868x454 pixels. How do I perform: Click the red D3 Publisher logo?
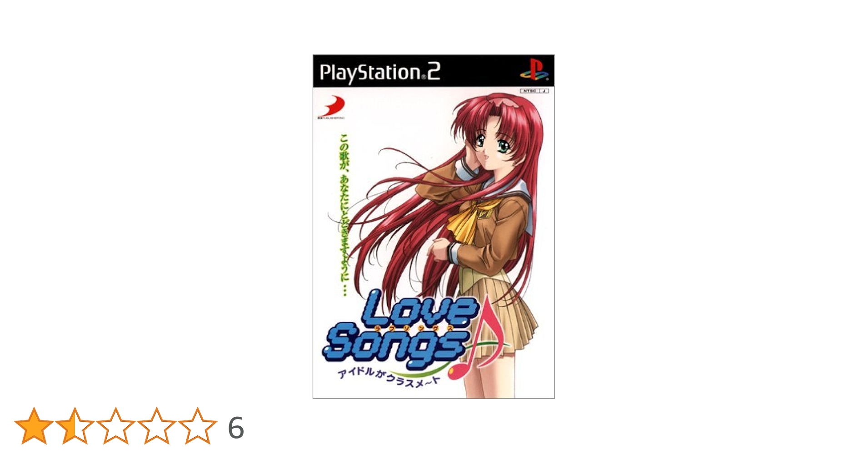click(x=331, y=107)
